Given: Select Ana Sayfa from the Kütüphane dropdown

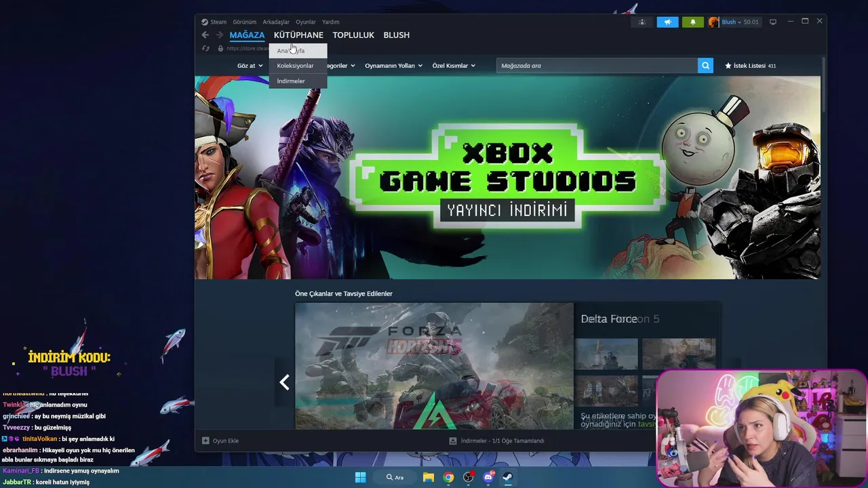Looking at the screenshot, I should [x=298, y=51].
